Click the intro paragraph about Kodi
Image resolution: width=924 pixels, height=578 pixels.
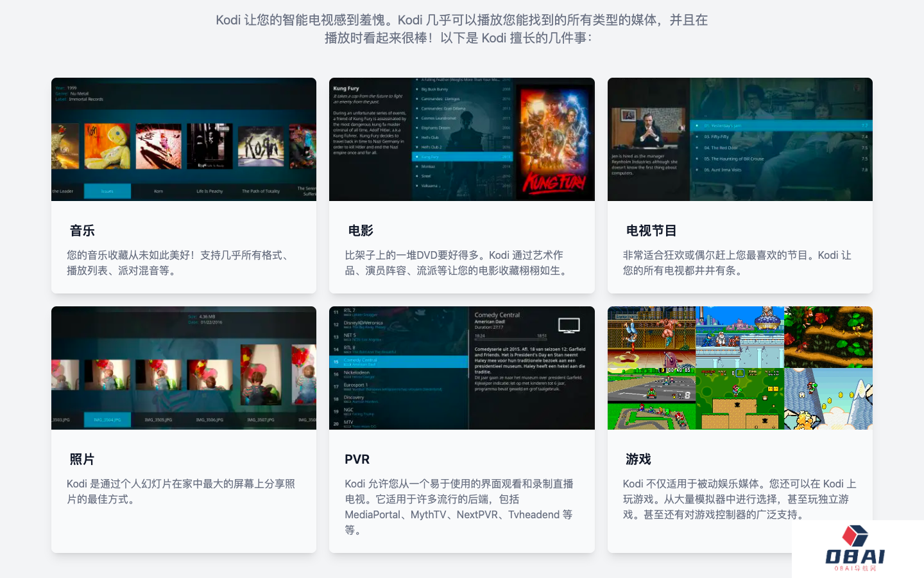461,29
